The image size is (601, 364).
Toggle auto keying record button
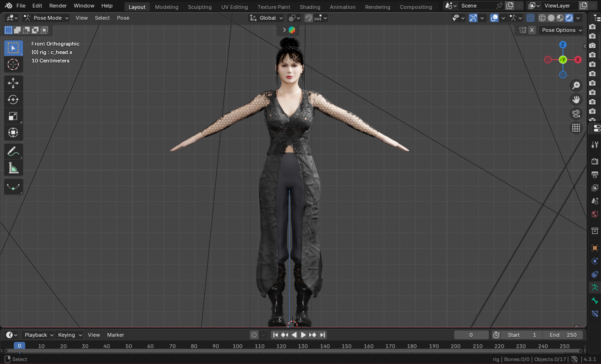(254, 335)
